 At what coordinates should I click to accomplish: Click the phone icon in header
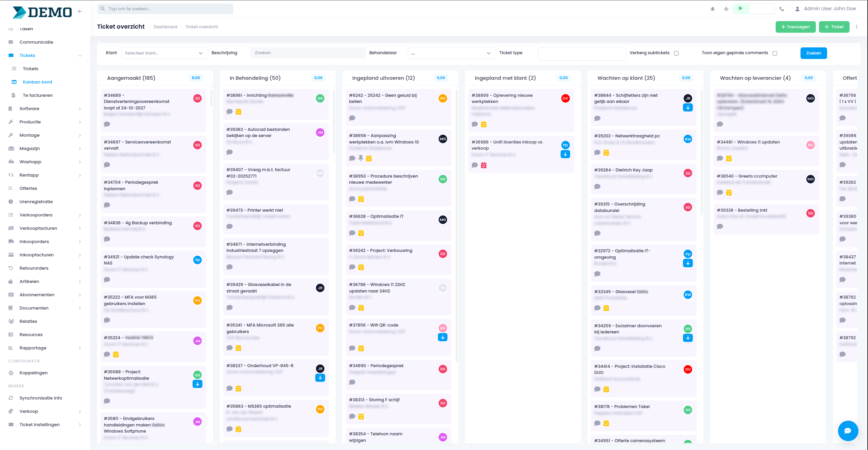pyautogui.click(x=782, y=9)
